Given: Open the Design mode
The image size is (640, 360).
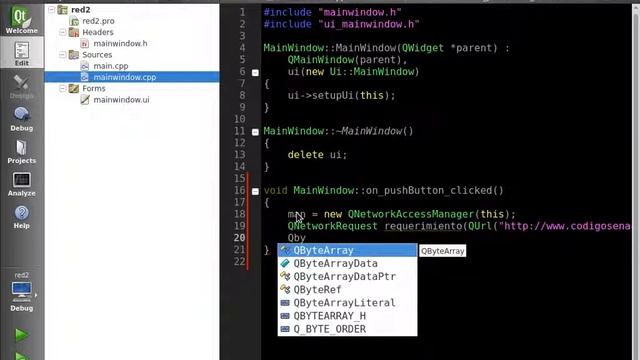Looking at the screenshot, I should pos(21,86).
